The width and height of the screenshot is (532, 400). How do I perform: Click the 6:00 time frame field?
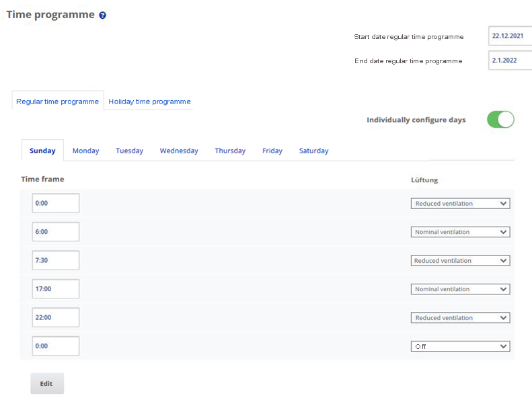(x=56, y=232)
